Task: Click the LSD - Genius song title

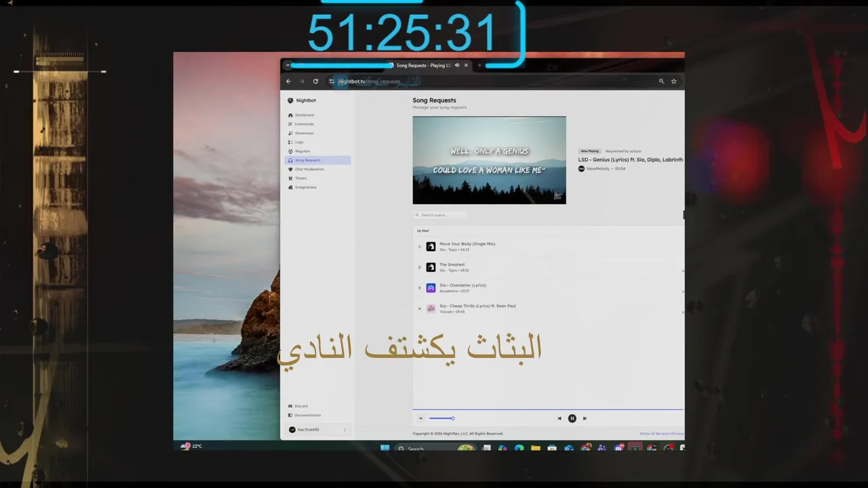Action: (631, 160)
